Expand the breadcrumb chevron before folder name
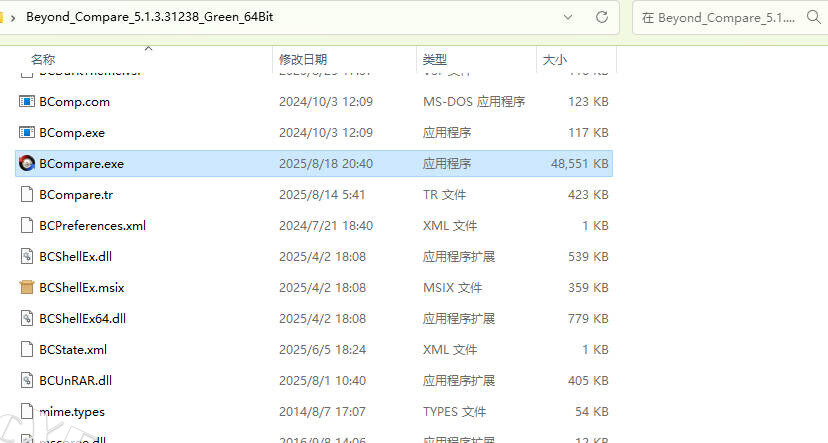 [x=13, y=17]
